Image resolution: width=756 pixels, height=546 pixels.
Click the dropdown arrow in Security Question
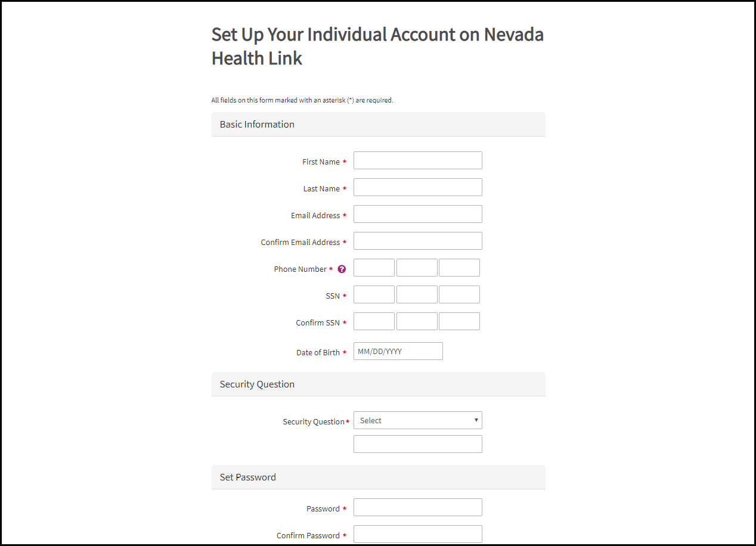[x=476, y=420]
